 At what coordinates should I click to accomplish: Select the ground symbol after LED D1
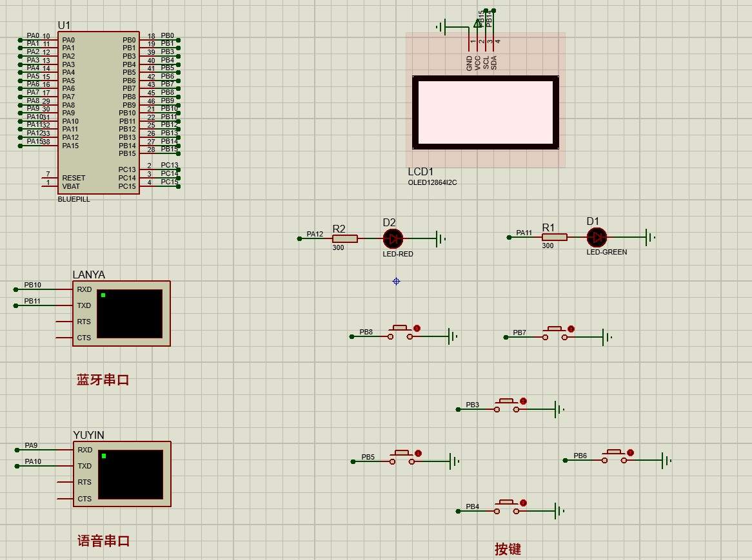(650, 237)
